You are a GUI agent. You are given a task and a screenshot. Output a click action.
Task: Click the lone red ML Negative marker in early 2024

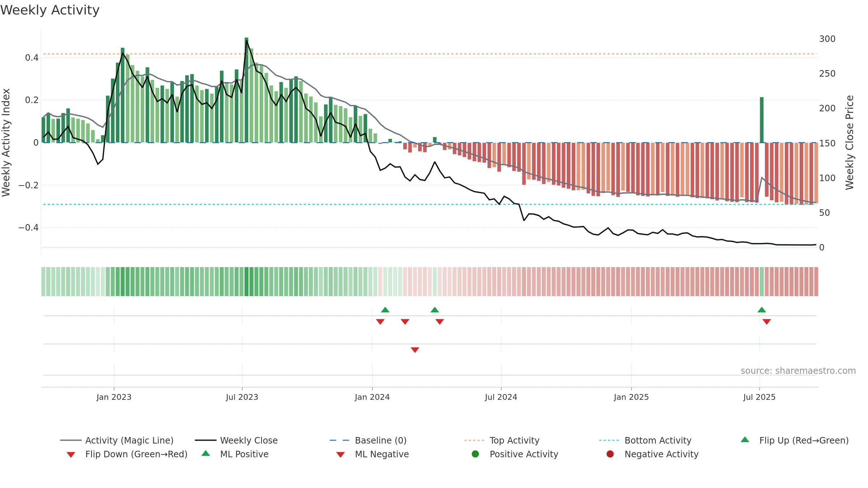[x=415, y=350]
